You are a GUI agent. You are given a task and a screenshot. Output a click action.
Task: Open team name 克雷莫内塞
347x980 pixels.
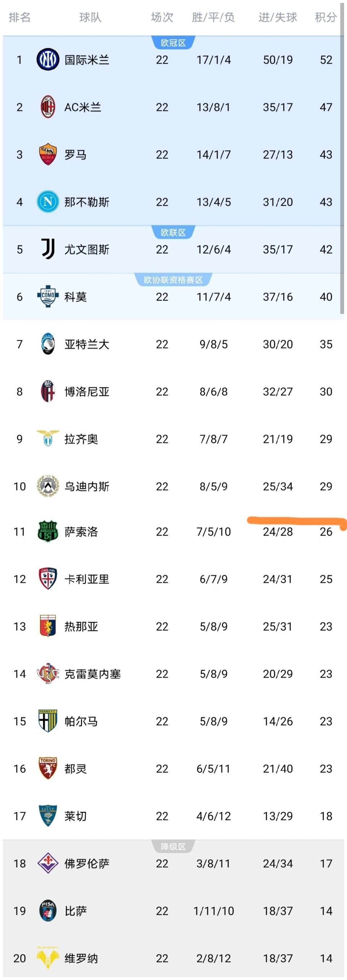click(93, 674)
